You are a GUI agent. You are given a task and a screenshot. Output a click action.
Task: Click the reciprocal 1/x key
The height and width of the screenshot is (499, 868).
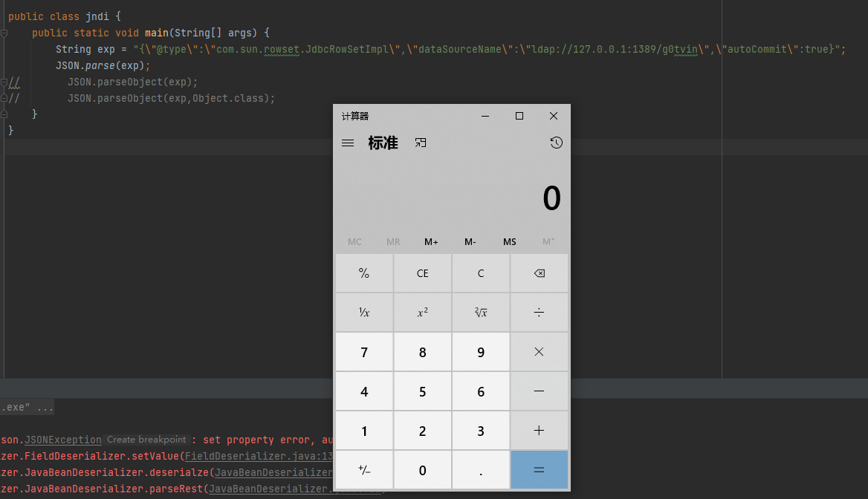coord(364,313)
